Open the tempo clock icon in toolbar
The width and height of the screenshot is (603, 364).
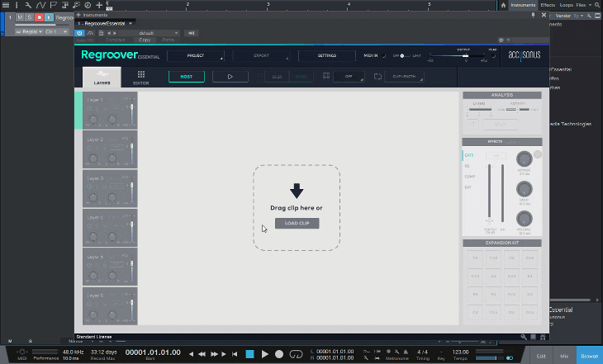pos(88,5)
